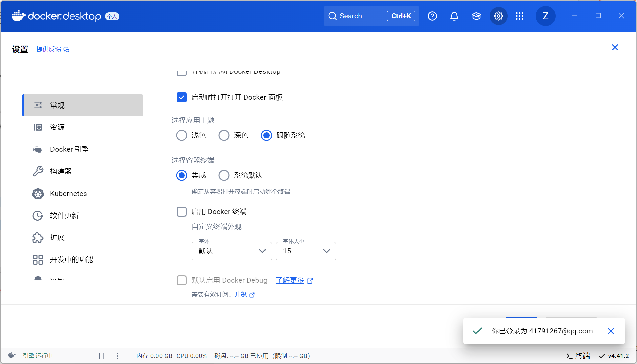Select the 集成 terminal radio button

(182, 175)
